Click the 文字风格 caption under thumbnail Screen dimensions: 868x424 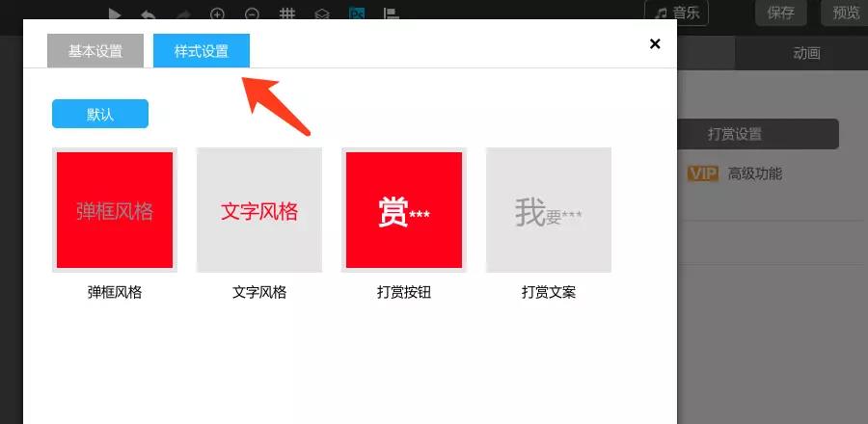click(x=259, y=292)
